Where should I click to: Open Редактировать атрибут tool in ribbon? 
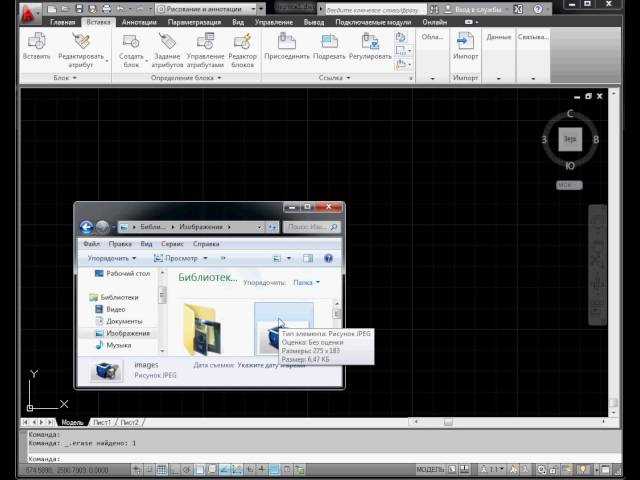pyautogui.click(x=81, y=42)
